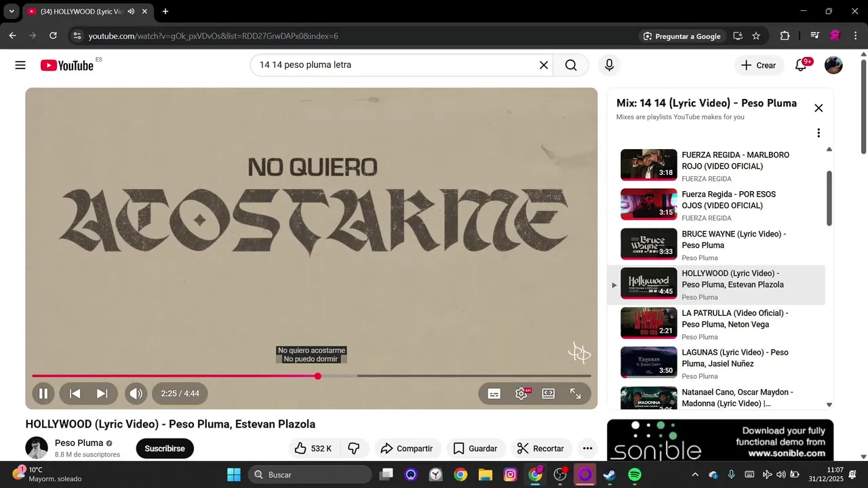Screen dimensions: 868x488
Task: Open the YouTube account avatar menu
Action: click(833, 65)
